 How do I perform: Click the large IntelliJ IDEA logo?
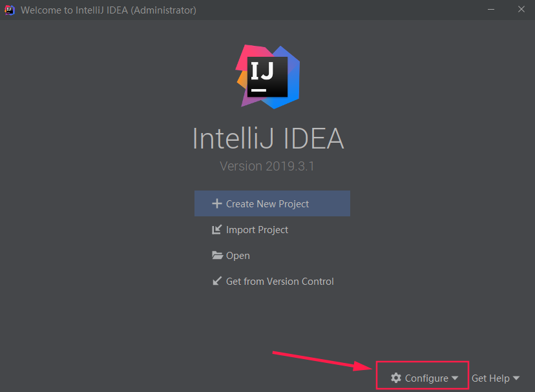click(267, 76)
